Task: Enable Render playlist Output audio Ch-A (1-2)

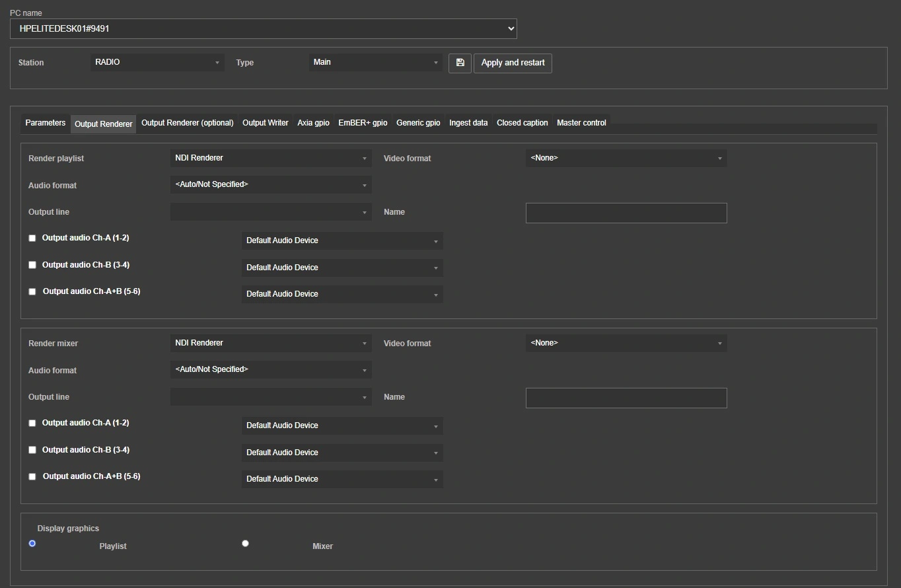Action: 32,238
